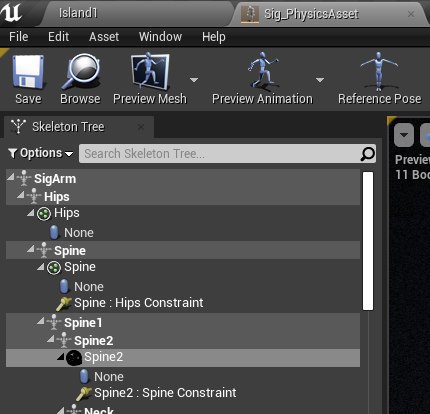Select the Spine physics body row
This screenshot has width=430, height=414.
(183, 267)
